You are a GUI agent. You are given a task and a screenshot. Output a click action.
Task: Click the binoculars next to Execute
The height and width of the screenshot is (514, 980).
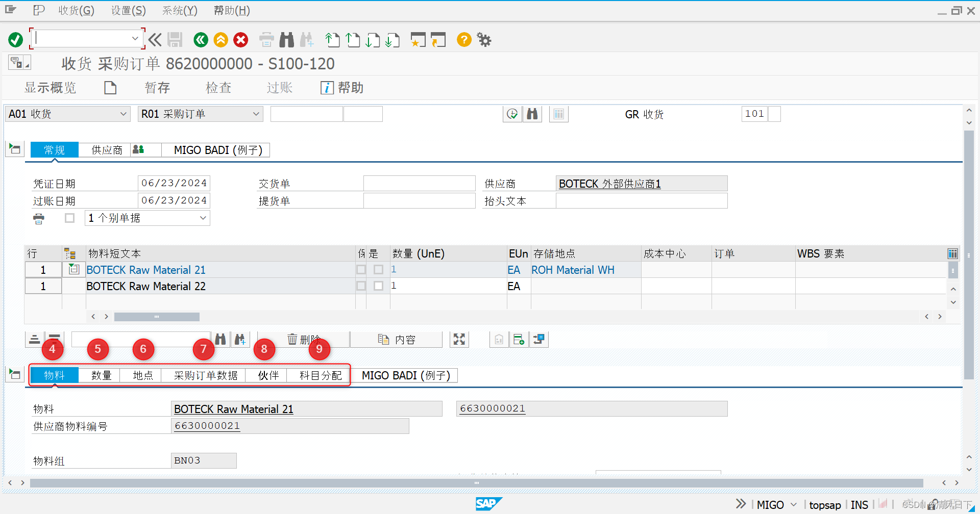tap(532, 114)
